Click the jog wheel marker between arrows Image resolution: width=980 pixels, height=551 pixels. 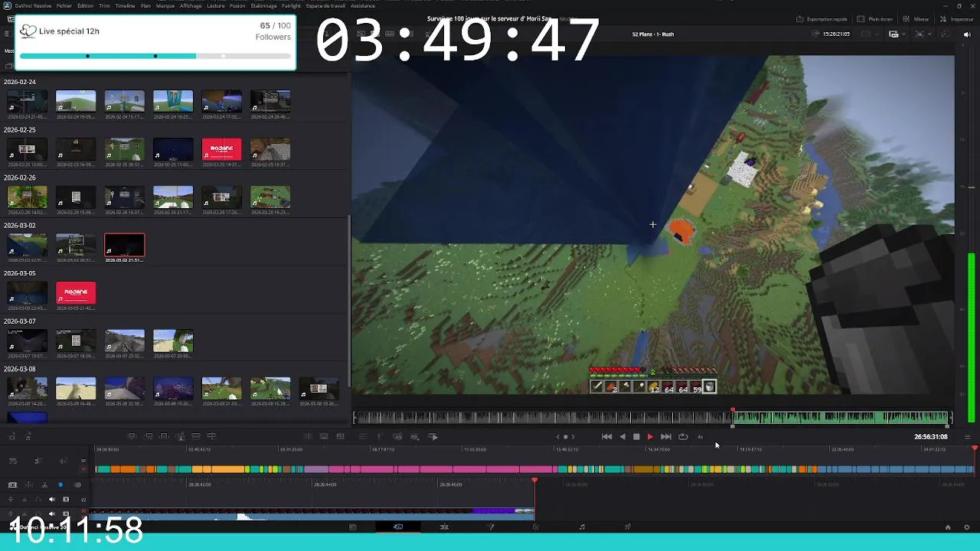pos(566,437)
